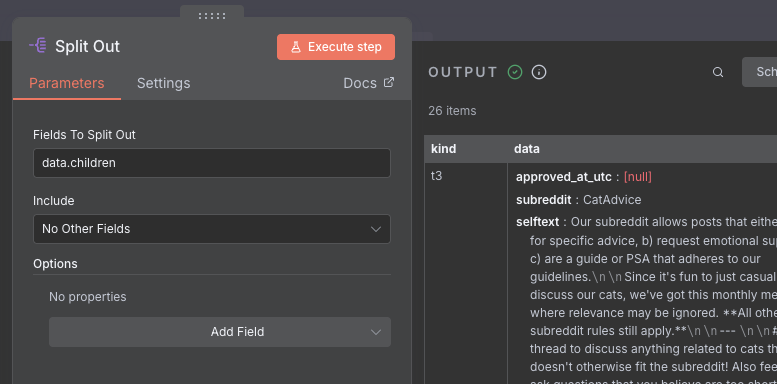Switch to the Parameters tab
Image resolution: width=777 pixels, height=384 pixels.
click(x=67, y=83)
